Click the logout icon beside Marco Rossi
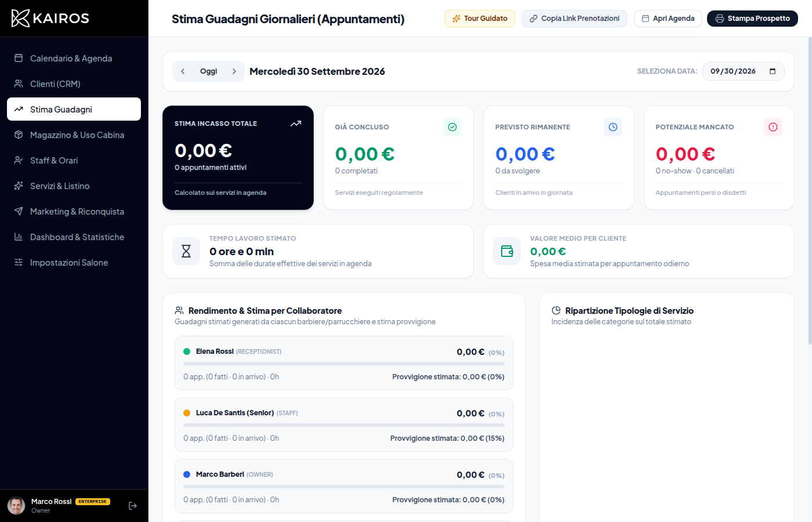The height and width of the screenshot is (522, 812). click(x=133, y=506)
